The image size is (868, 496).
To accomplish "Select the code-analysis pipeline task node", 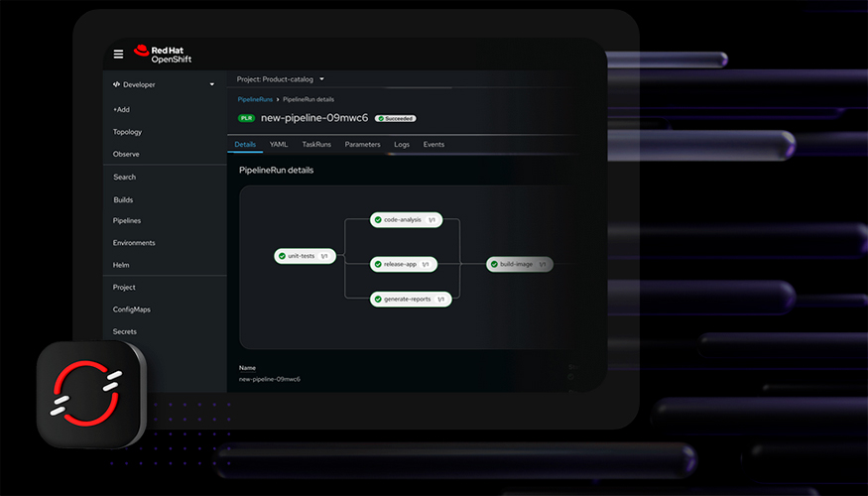I will point(407,220).
